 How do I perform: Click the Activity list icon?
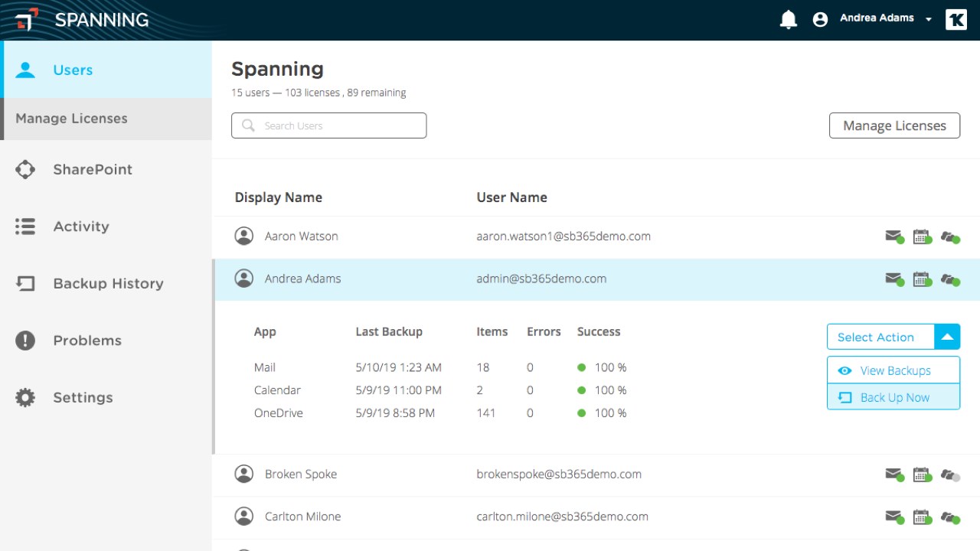pyautogui.click(x=25, y=227)
